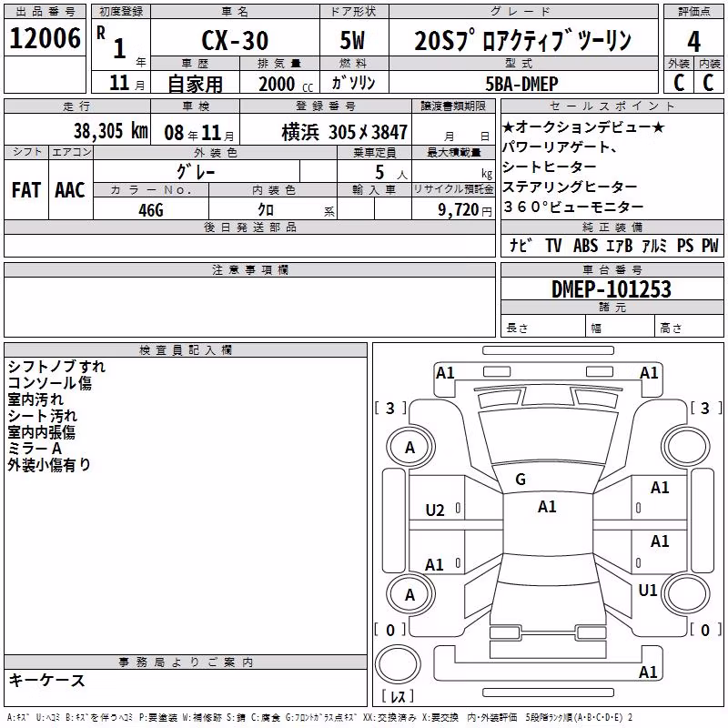Click the C grade under 外装
This screenshot has height=728, width=728.
(x=679, y=83)
